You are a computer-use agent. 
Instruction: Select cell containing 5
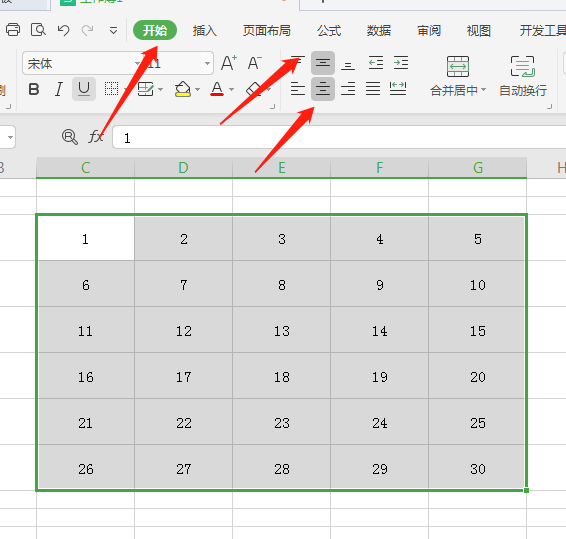coord(478,238)
